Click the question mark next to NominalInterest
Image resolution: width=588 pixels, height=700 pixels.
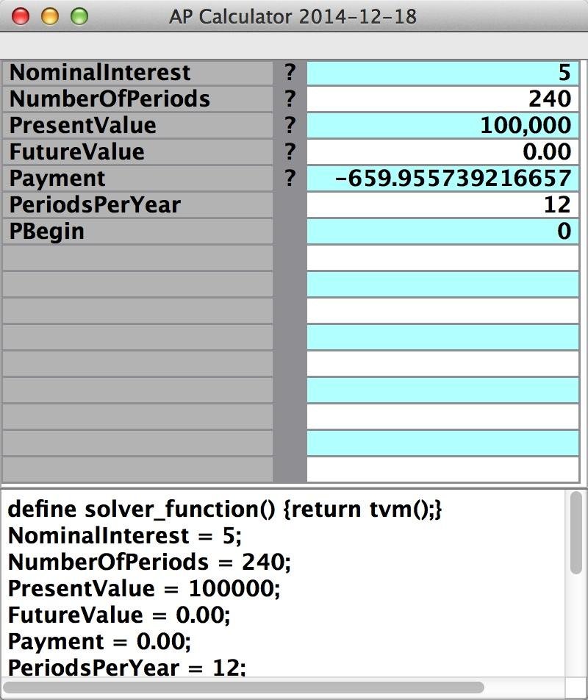tap(290, 72)
